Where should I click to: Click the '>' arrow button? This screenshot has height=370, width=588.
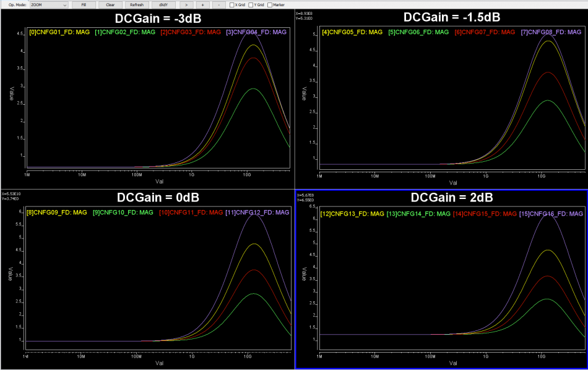tap(186, 4)
